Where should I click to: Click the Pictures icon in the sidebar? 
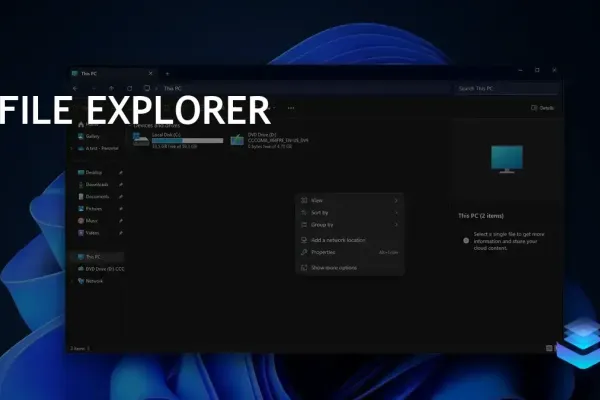pos(81,209)
